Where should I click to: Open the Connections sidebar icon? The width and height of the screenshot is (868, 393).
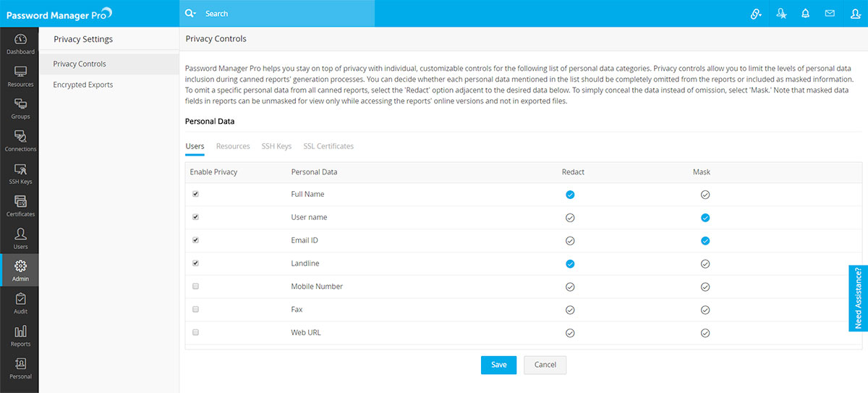[20, 140]
